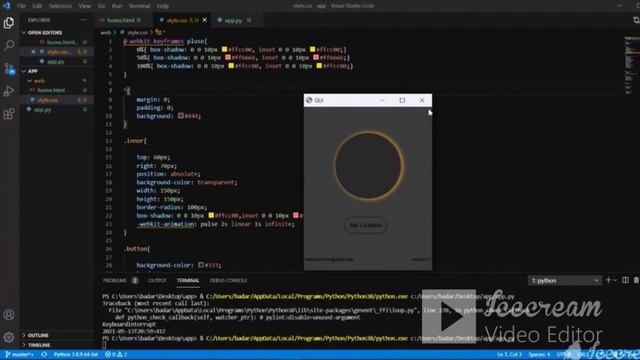Open launch profile chevron beside new terminal
The height and width of the screenshot is (360, 640).
tap(615, 280)
